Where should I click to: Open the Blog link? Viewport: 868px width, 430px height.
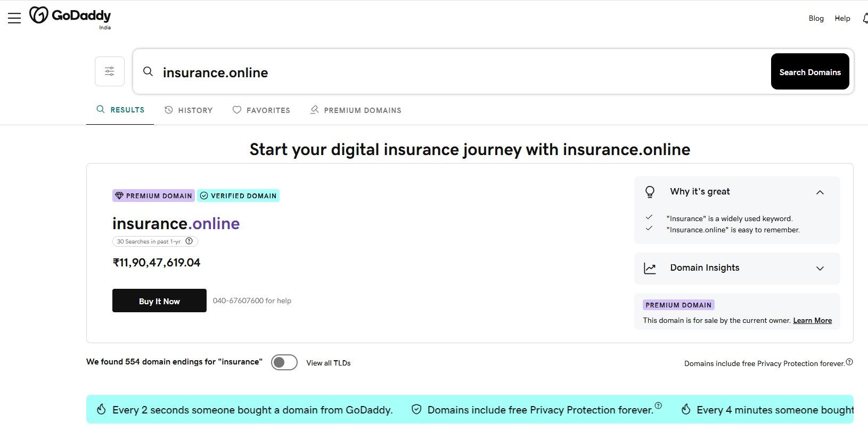point(816,18)
